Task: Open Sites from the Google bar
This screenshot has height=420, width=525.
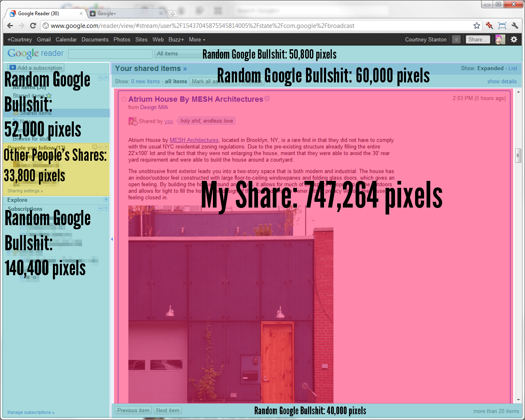Action: tap(141, 39)
